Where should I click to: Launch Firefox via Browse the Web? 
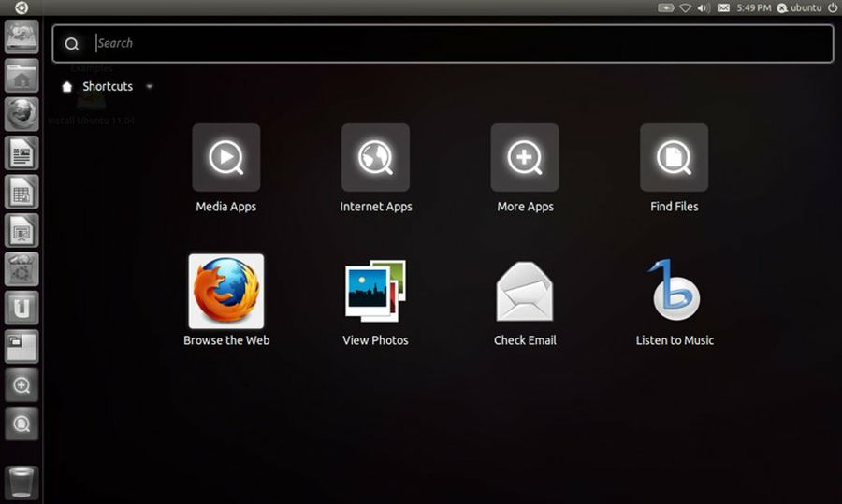point(226,292)
